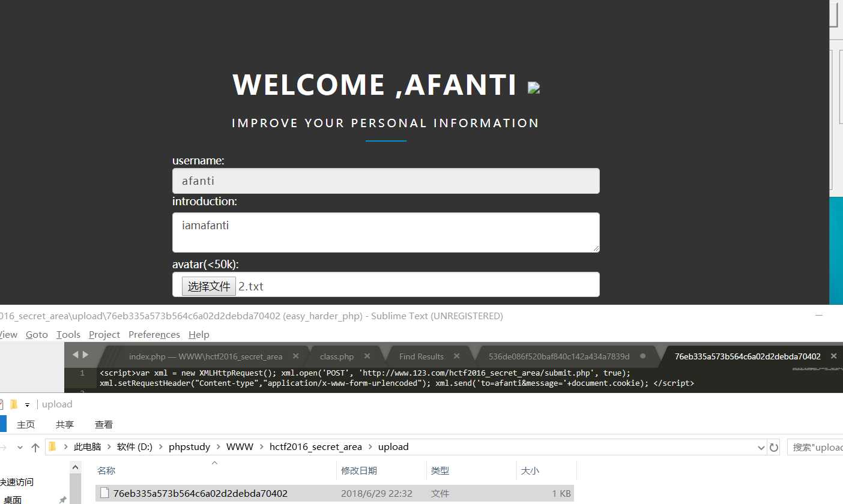Open the Tools menu in Sublime Text
The height and width of the screenshot is (504, 843).
coord(68,334)
